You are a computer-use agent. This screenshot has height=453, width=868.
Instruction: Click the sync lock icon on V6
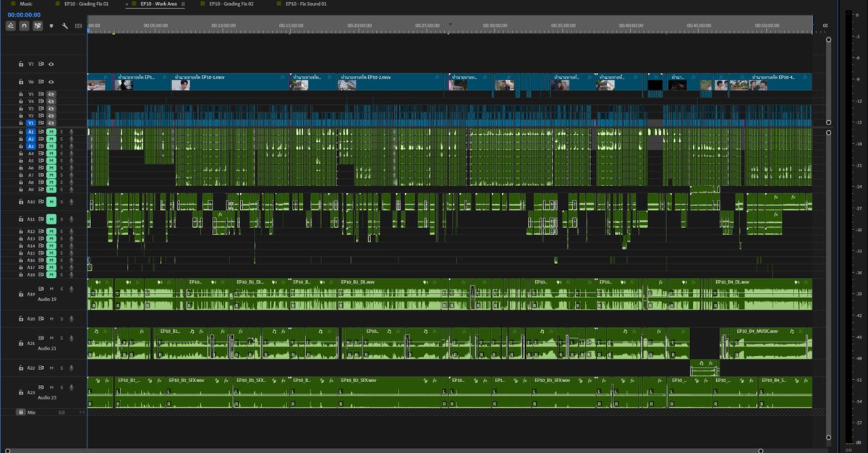[42, 82]
